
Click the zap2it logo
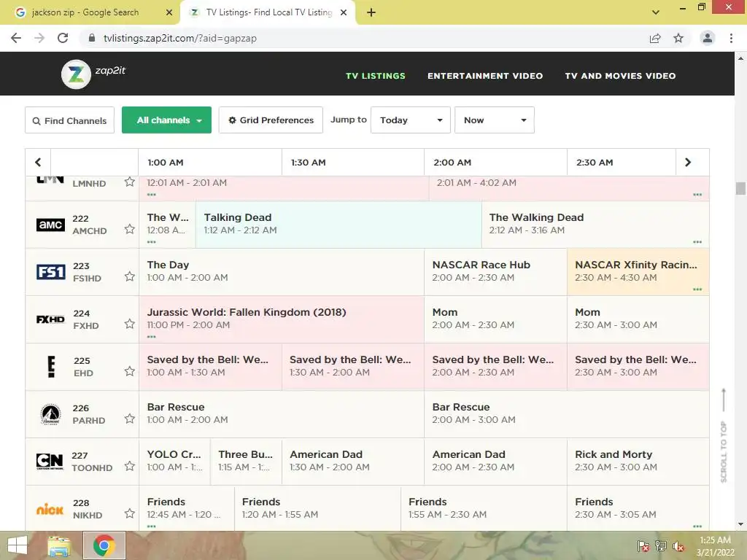[x=93, y=74]
